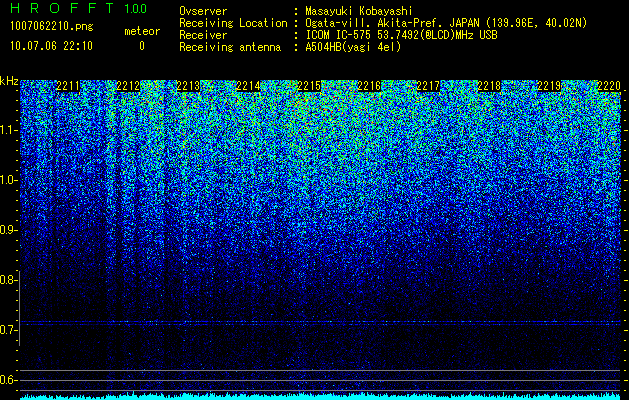Click the 2215 time marker
Image resolution: width=629 pixels, height=400 pixels.
(309, 86)
